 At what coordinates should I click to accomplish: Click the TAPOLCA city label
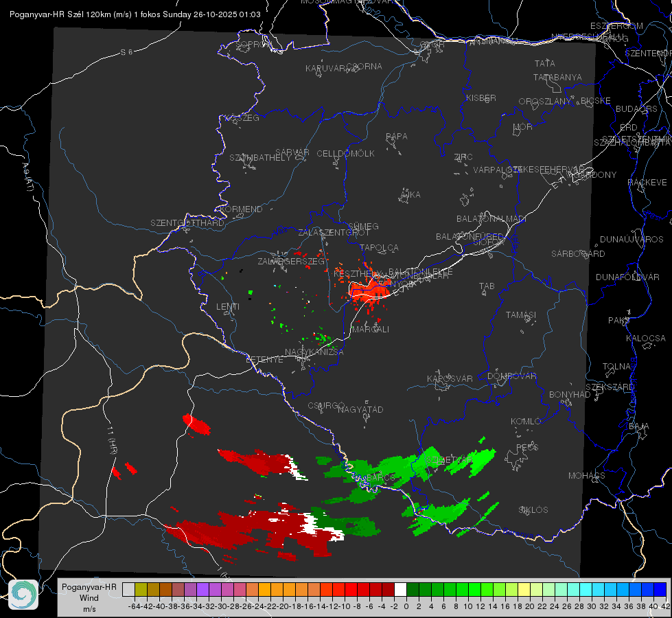coord(380,247)
